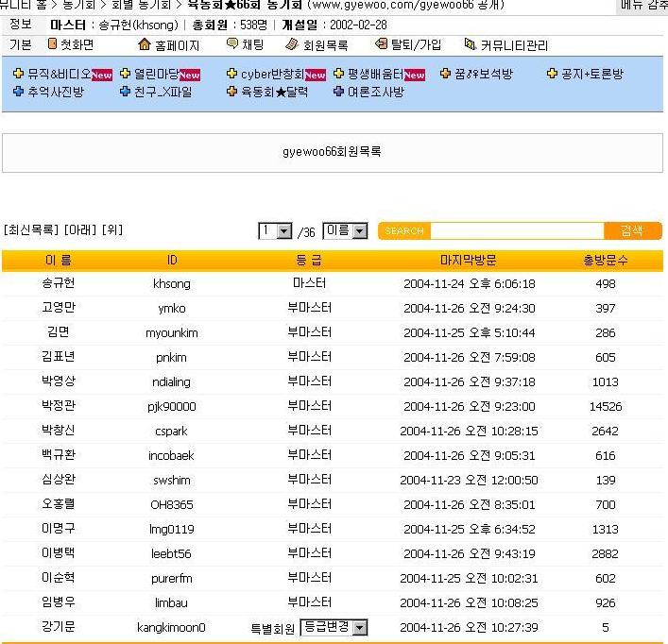
Task: Click the orange 검색 search button
Action: point(632,231)
